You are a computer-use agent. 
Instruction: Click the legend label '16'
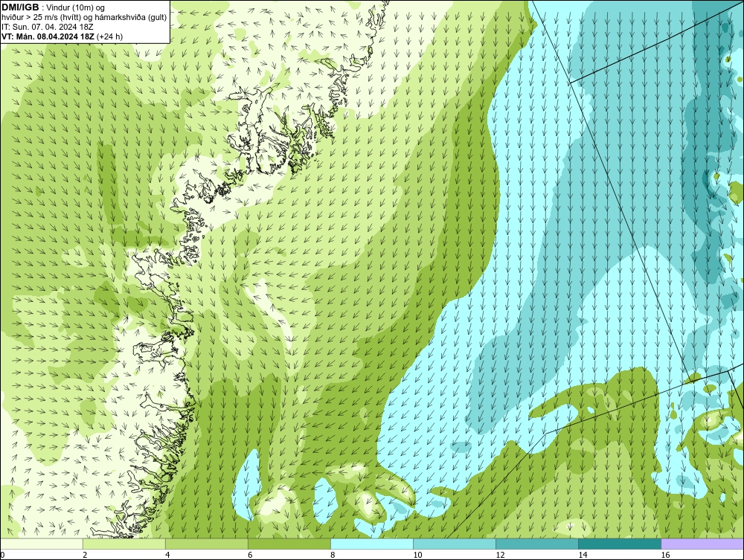coord(665,555)
